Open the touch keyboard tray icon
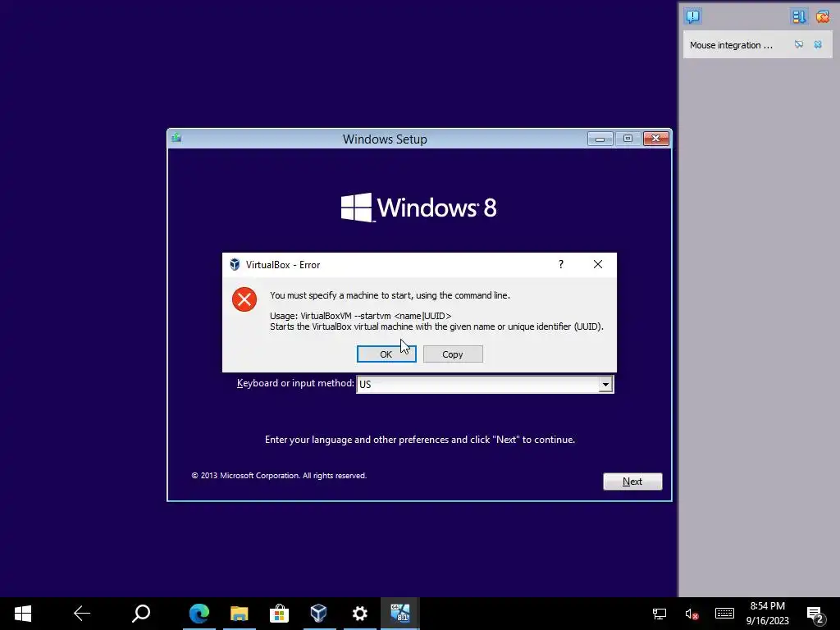Image resolution: width=840 pixels, height=630 pixels. click(x=724, y=614)
